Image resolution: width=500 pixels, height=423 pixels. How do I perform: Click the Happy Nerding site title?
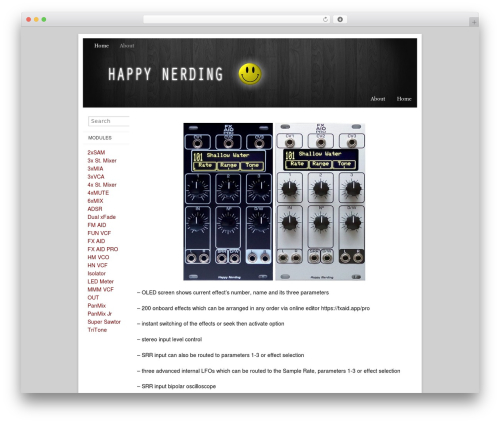coord(165,74)
